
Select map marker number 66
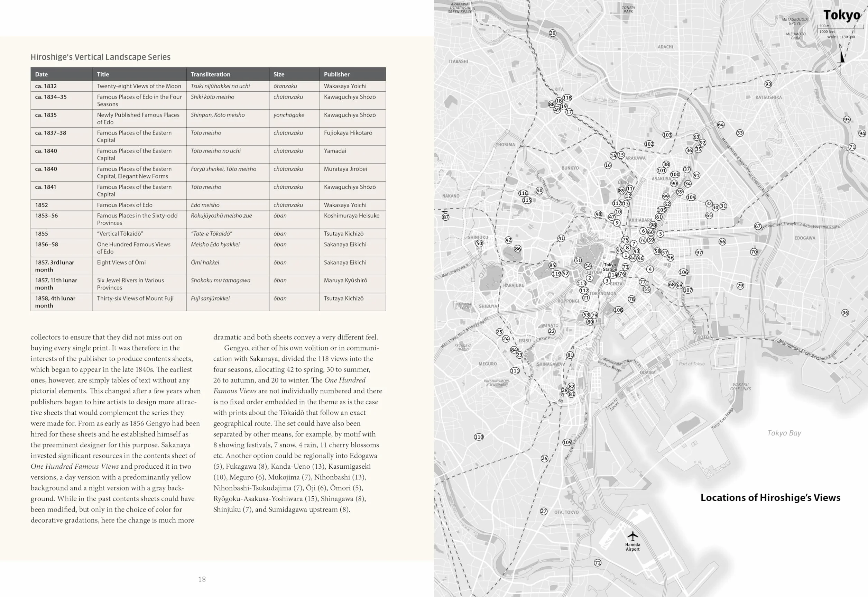[x=722, y=242]
